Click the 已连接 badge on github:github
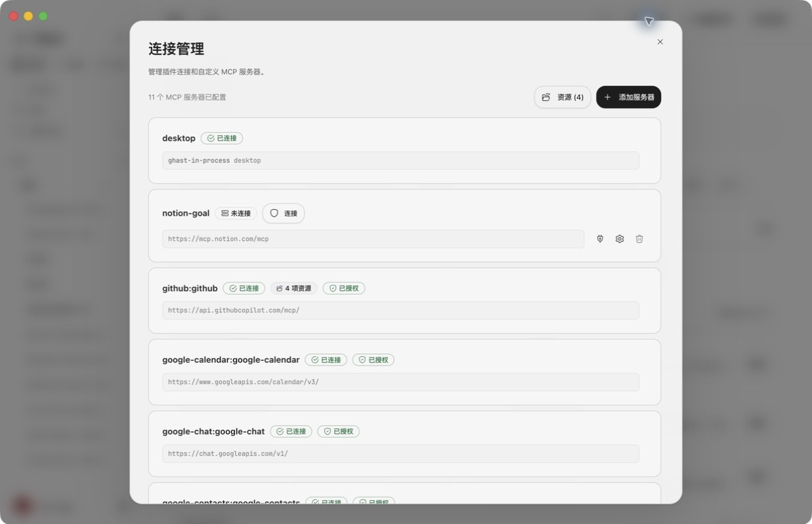812x524 pixels. tap(244, 288)
